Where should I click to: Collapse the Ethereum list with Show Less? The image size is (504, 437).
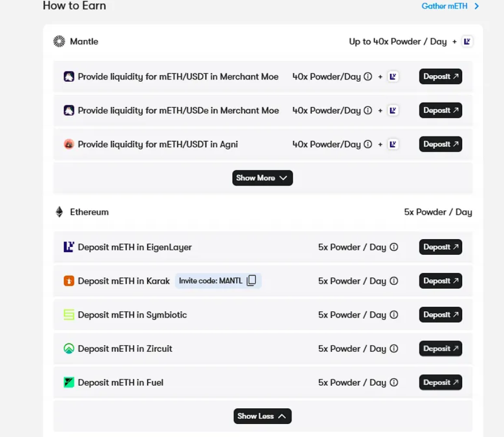(x=262, y=416)
